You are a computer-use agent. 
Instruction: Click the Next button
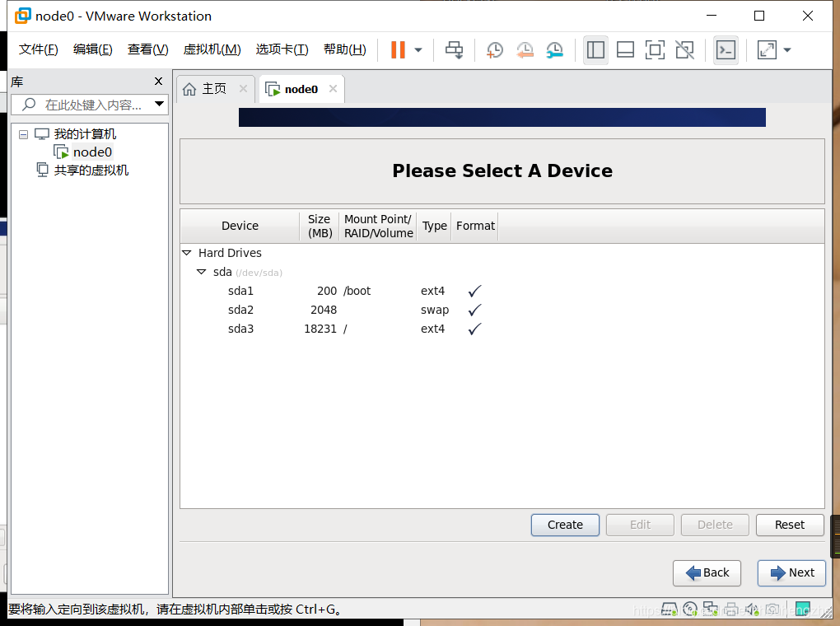tap(791, 573)
